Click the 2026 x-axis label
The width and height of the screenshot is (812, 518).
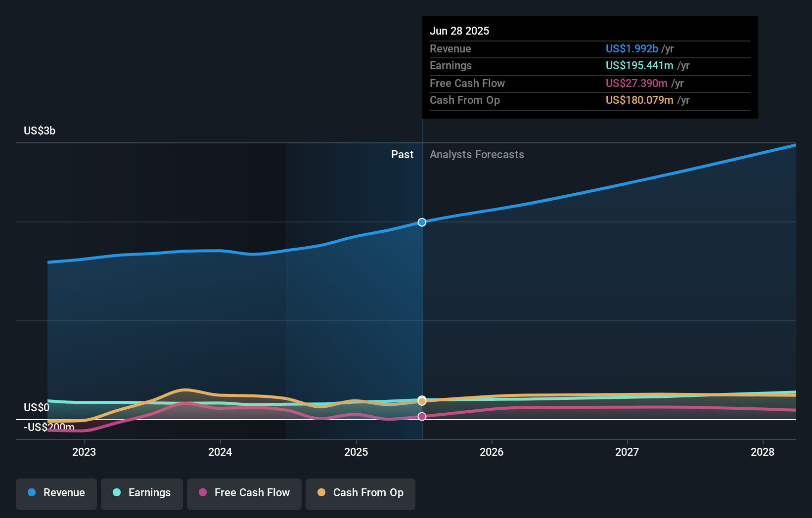492,452
